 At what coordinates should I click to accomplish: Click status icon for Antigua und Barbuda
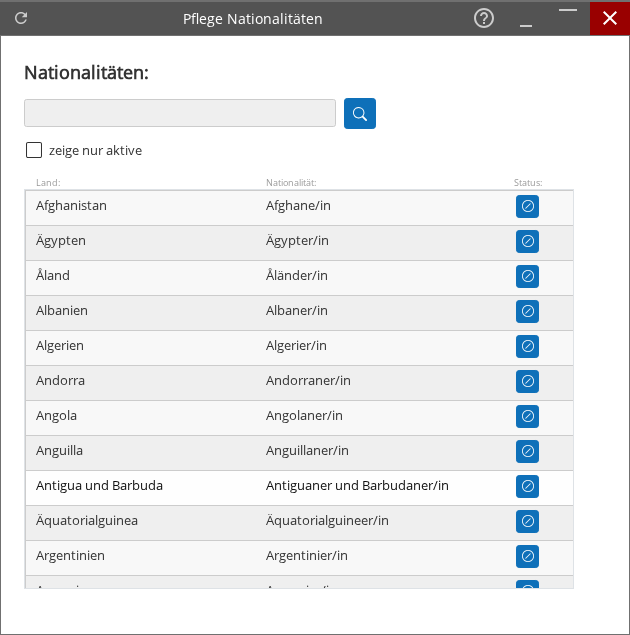click(527, 486)
